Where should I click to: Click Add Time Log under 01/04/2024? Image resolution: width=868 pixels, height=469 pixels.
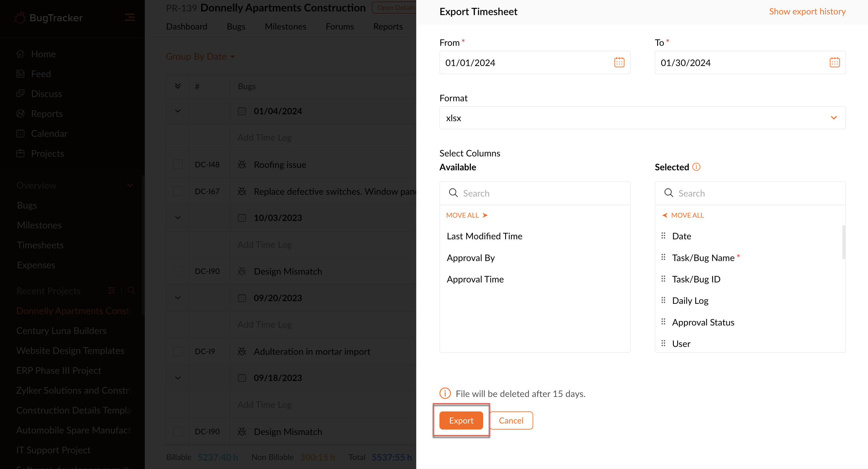265,137
